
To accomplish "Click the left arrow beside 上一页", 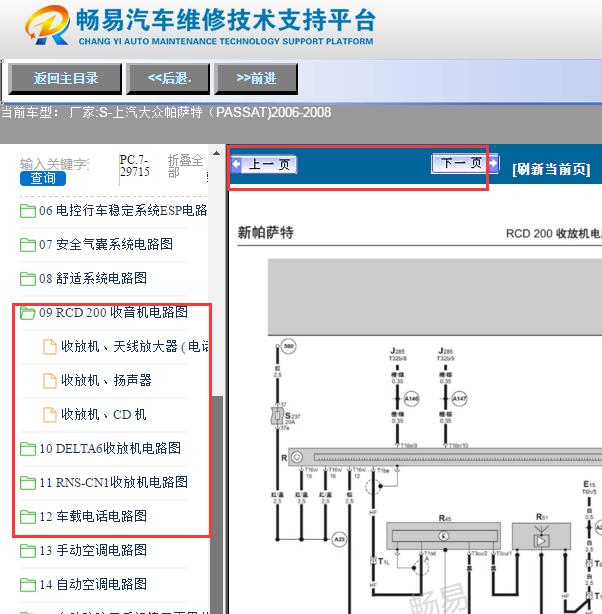I will [236, 164].
